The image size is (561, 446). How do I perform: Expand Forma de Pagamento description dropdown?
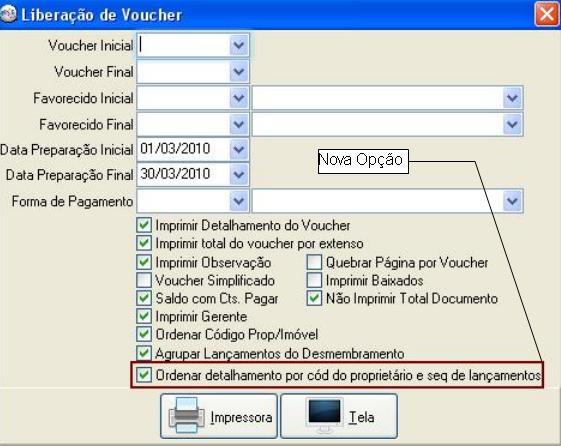tap(512, 201)
